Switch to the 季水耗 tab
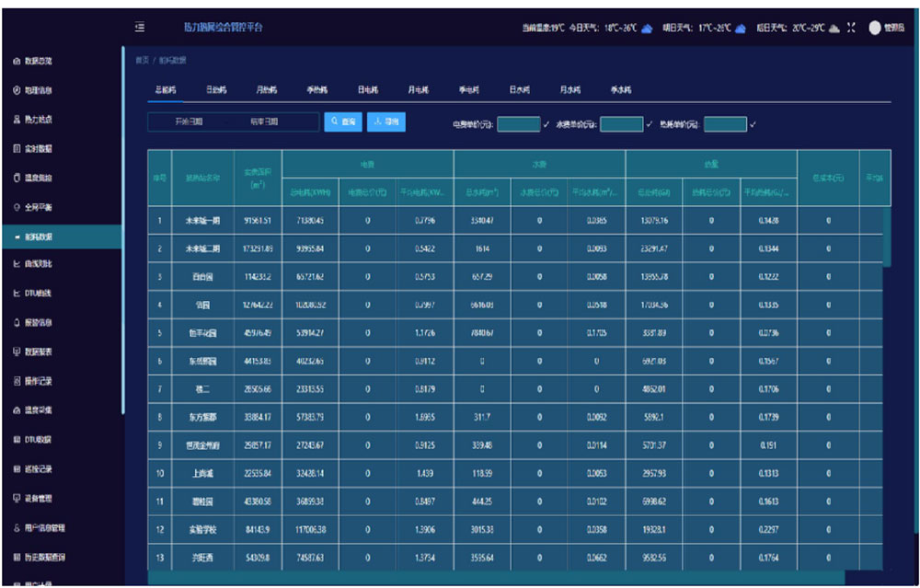The image size is (920, 588). (621, 90)
